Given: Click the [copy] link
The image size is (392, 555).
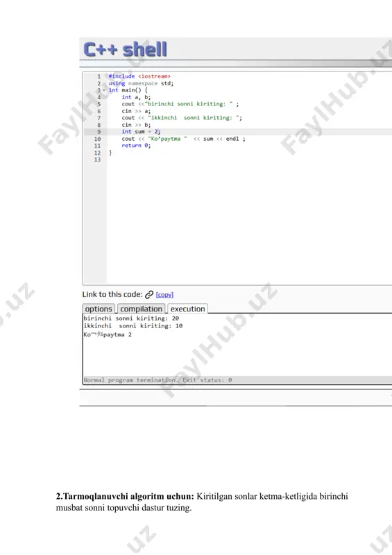Looking at the screenshot, I should coord(164,295).
